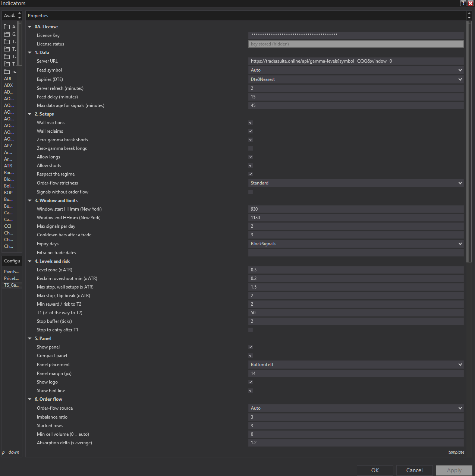Collapse 4. Levels and risk section
The height and width of the screenshot is (476, 475).
(x=30, y=261)
